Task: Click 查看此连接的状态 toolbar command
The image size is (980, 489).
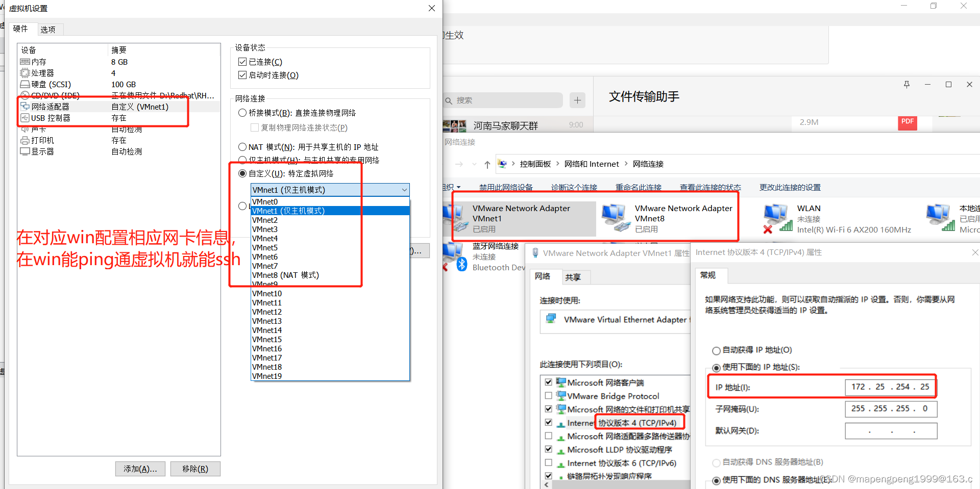Action: pyautogui.click(x=710, y=187)
